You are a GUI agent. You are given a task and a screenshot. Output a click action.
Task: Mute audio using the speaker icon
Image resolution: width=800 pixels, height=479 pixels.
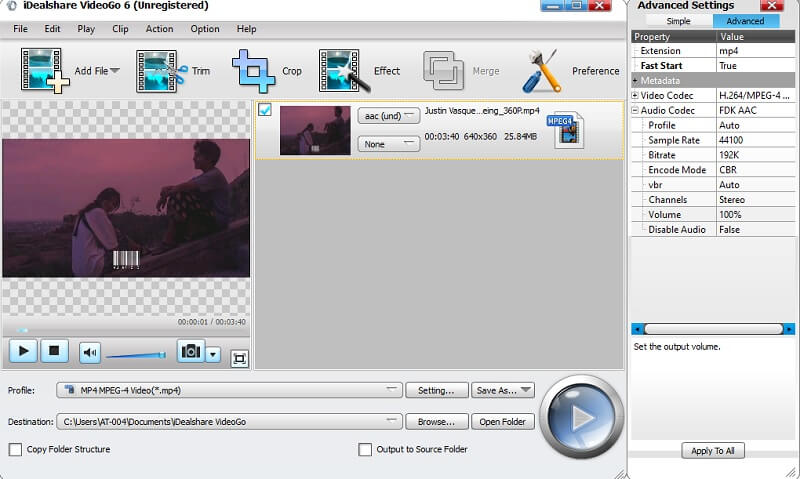pos(90,351)
